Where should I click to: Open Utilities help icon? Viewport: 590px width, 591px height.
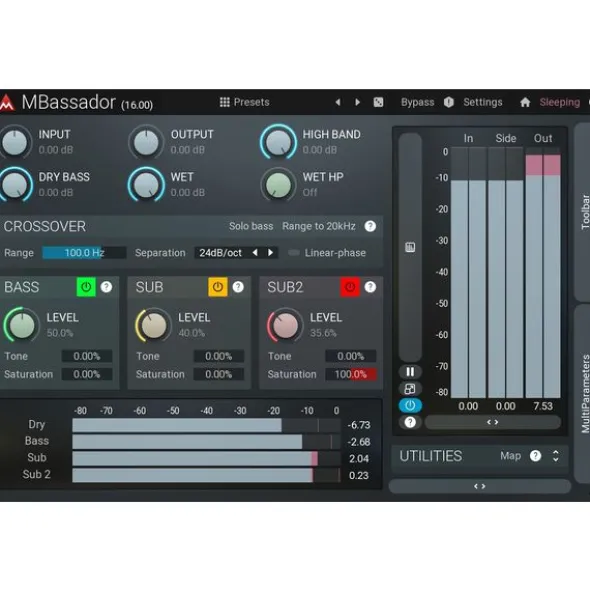click(x=535, y=456)
